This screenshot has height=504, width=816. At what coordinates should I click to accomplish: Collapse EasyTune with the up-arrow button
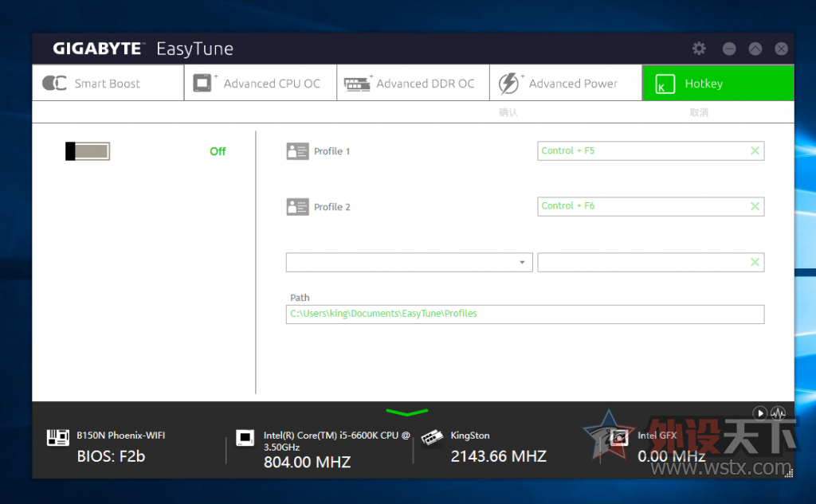pos(755,49)
